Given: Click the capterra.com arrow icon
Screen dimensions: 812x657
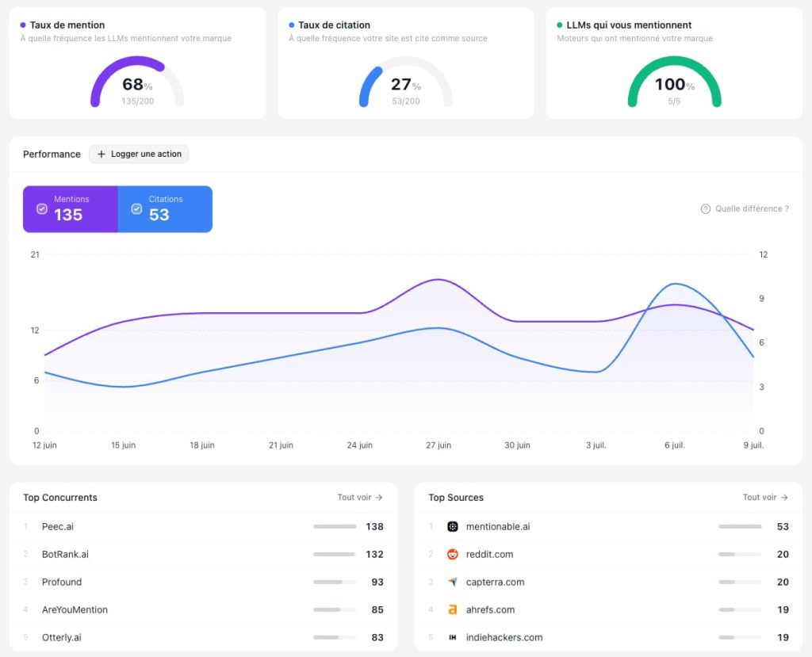Looking at the screenshot, I should point(453,582).
